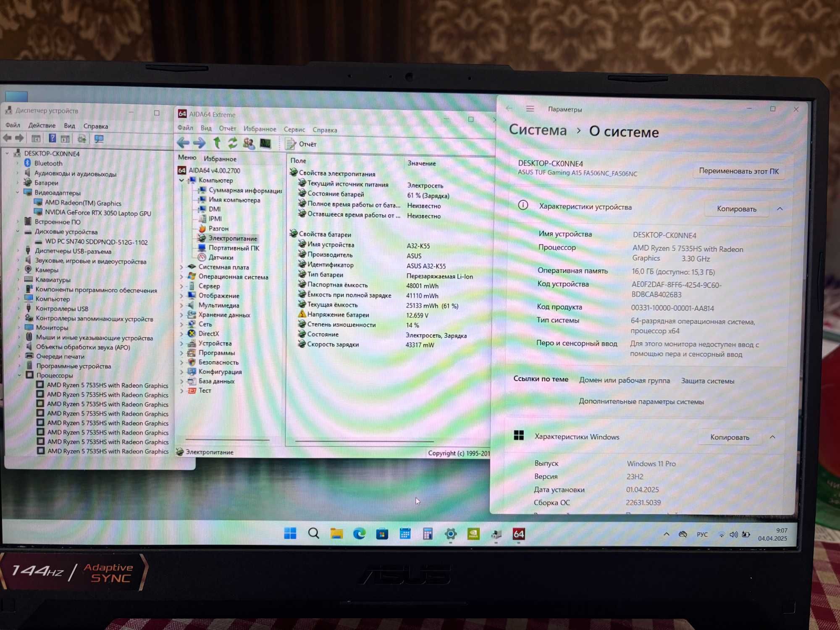Screen dimensions: 840x630
Task: Select Тест item in AIDA64 tree
Action: [205, 390]
